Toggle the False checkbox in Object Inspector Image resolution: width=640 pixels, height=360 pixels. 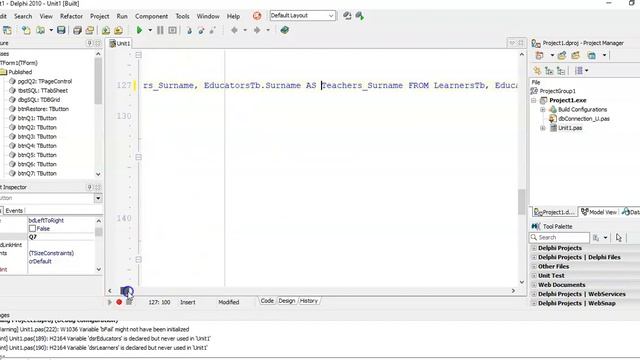pyautogui.click(x=32, y=229)
